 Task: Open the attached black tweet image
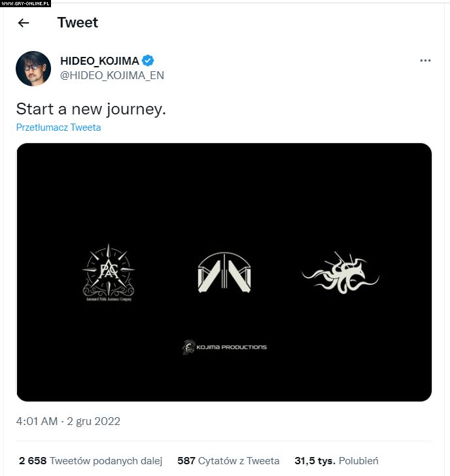(x=224, y=196)
